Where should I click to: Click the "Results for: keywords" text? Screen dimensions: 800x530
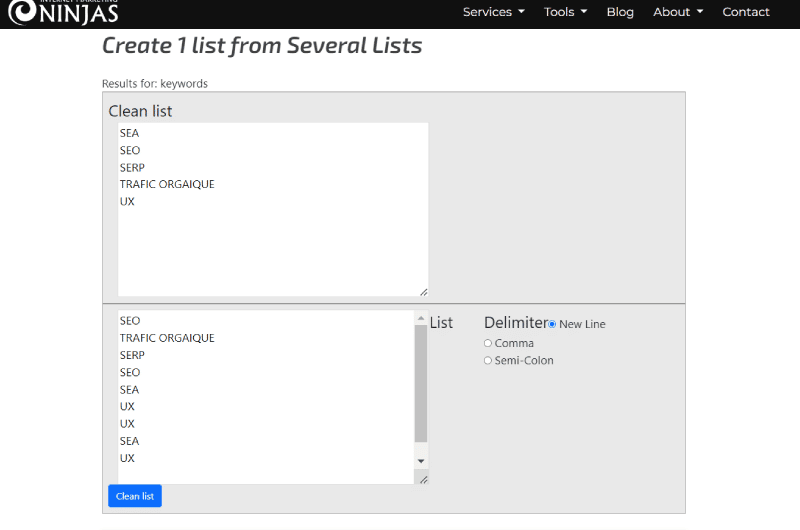155,84
